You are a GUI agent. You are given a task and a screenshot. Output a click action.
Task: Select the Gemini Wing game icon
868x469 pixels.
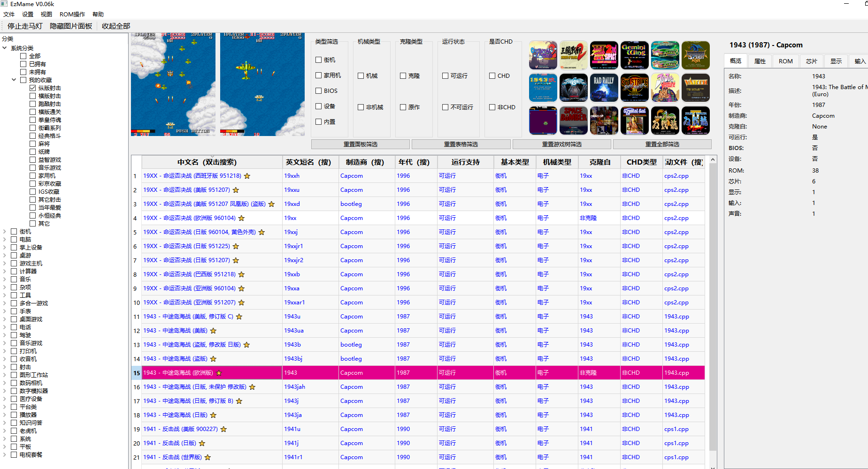pyautogui.click(x=635, y=55)
